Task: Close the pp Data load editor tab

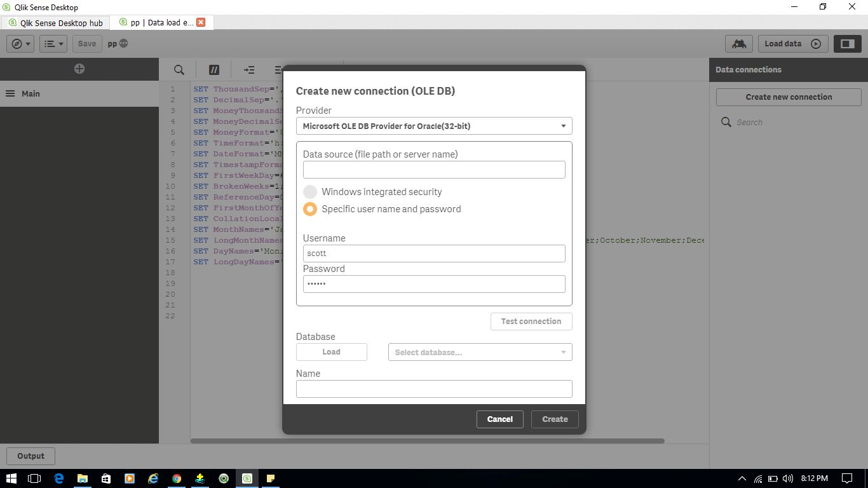Action: point(201,22)
